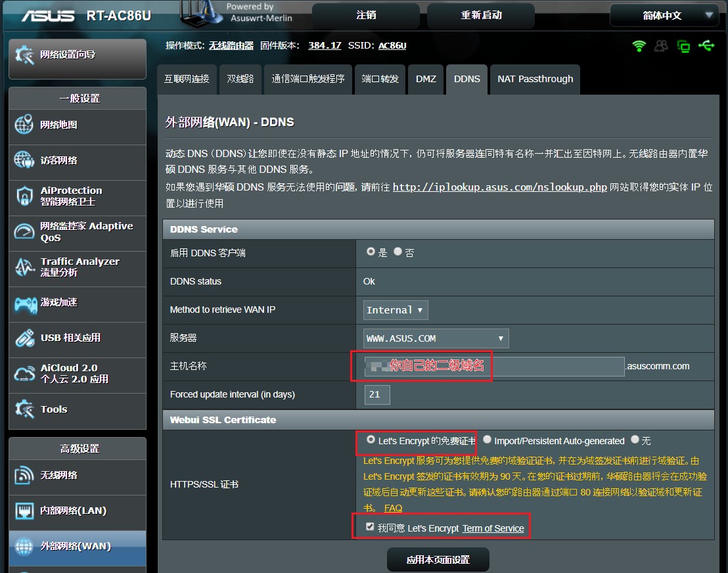Open AiCloud 2.0 个人云应用
Image resolution: width=728 pixels, height=573 pixels.
[x=66, y=375]
